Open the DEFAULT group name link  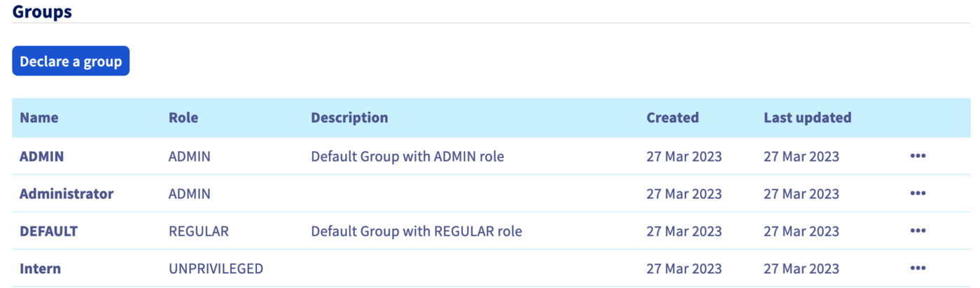[48, 231]
